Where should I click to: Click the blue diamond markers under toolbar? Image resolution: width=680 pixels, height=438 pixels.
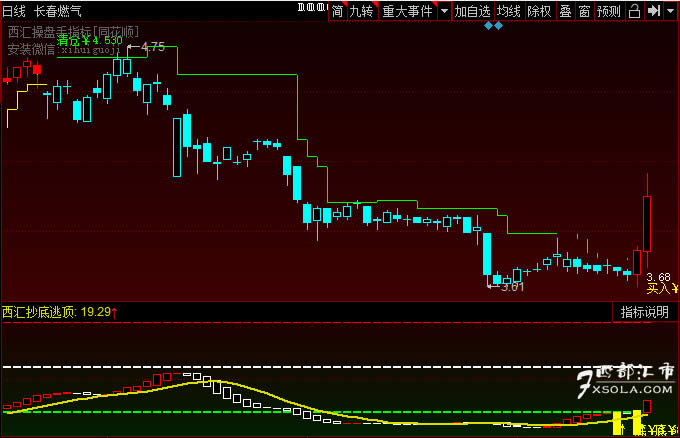point(494,26)
